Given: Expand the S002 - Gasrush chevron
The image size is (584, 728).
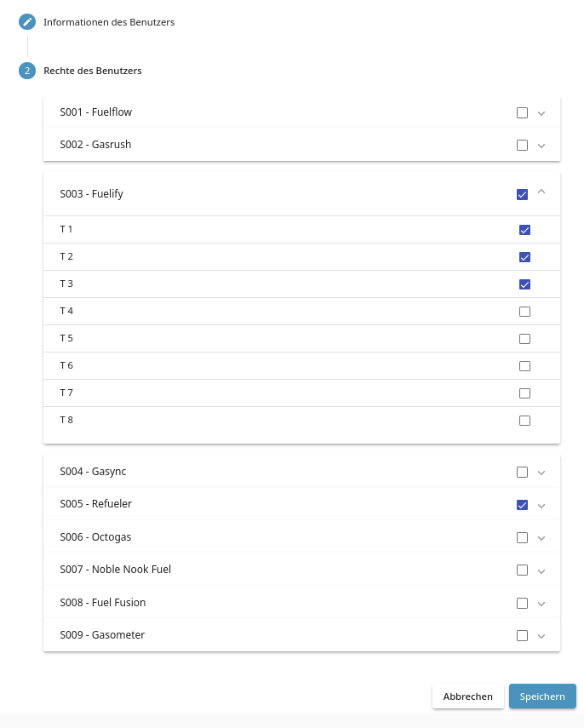Looking at the screenshot, I should click(x=541, y=146).
